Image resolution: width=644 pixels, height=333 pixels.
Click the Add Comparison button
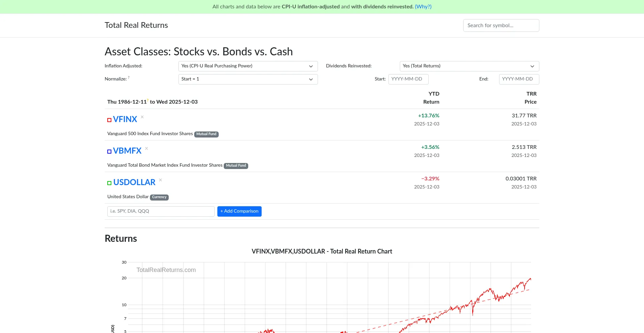pos(239,211)
